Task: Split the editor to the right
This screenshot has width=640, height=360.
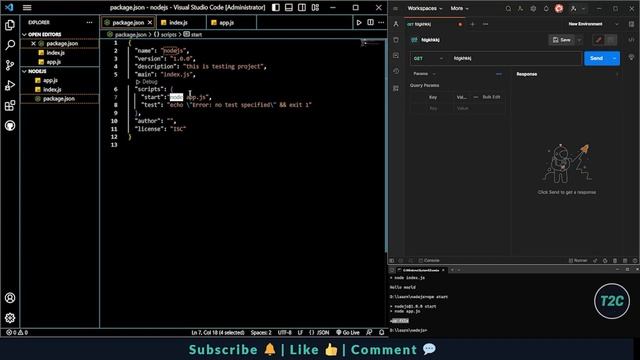Action: pyautogui.click(x=370, y=22)
